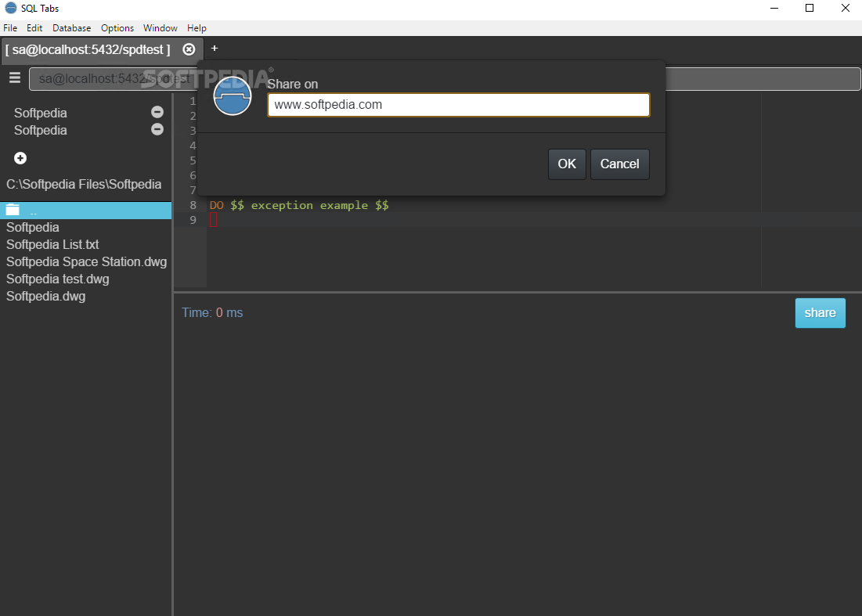Image resolution: width=862 pixels, height=616 pixels.
Task: Open the hamburger sidebar menu icon
Action: [15, 78]
